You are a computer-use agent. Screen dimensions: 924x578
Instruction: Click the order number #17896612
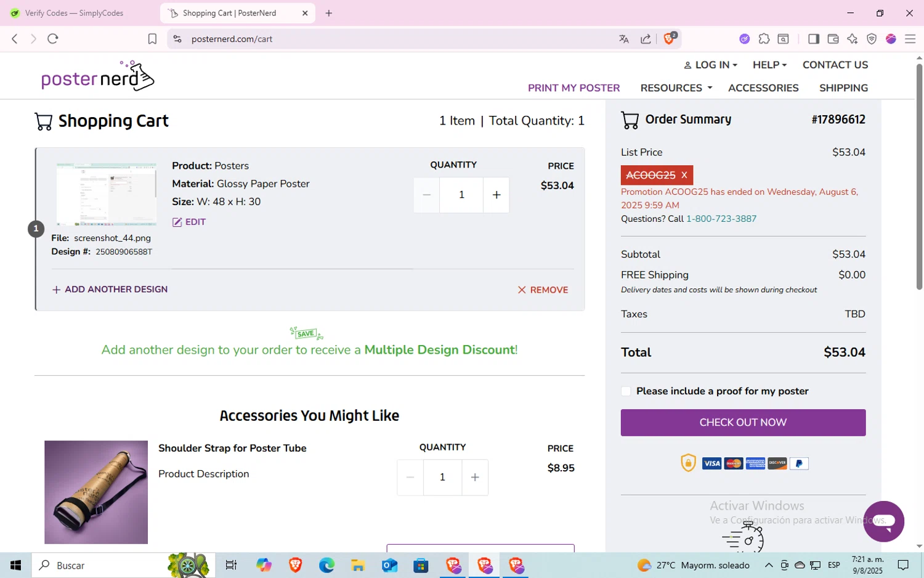838,120
